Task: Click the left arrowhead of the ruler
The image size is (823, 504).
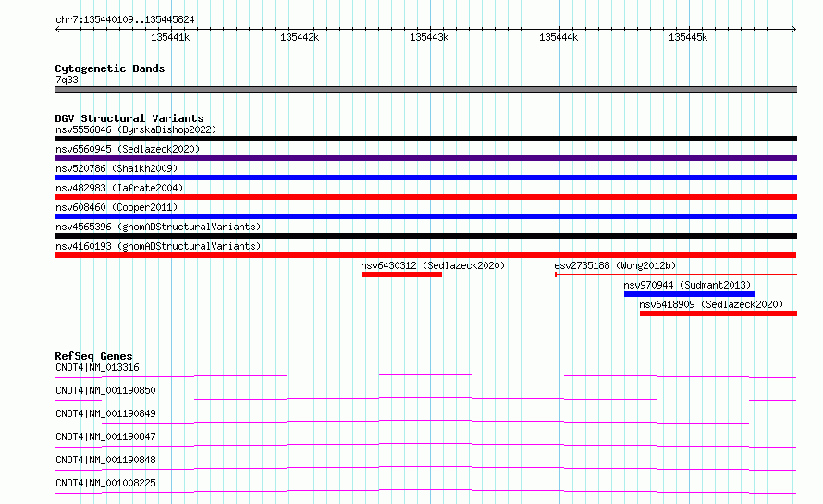Action: [x=57, y=29]
